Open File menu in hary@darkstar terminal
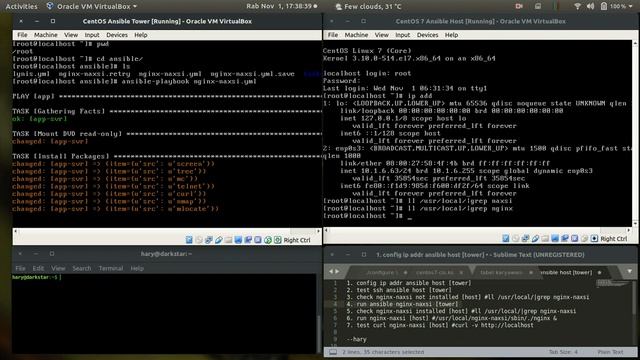The width and height of the screenshot is (640, 360). [20, 268]
